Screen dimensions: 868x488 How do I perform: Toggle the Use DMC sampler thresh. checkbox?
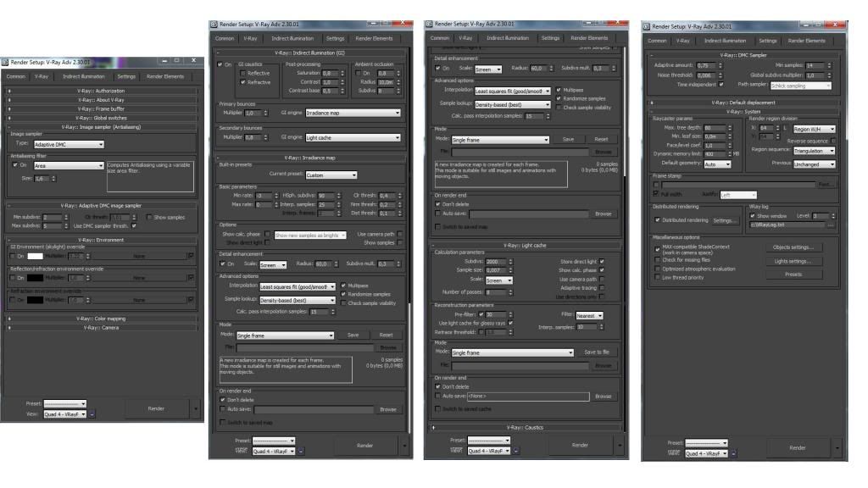134,225
